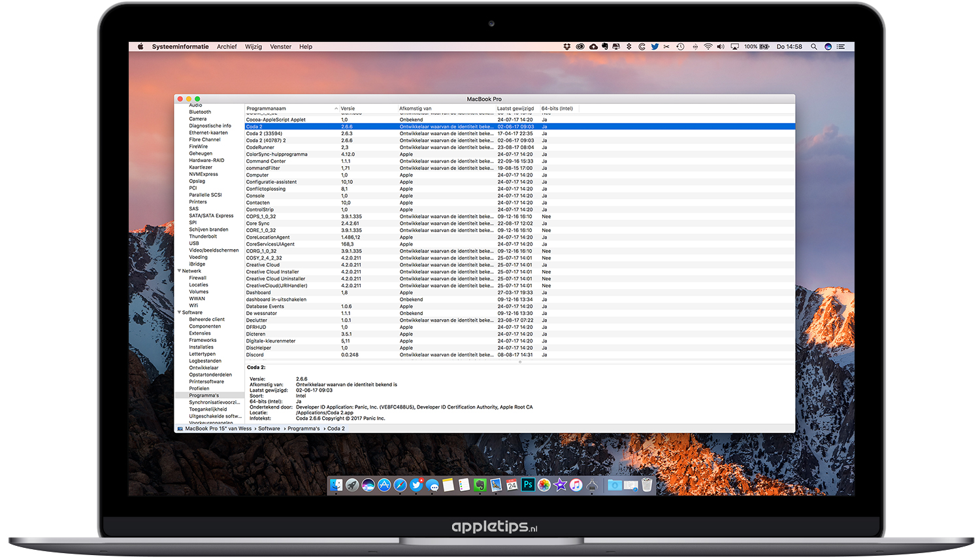Open Spotlight search magnifier
The image size is (980, 559).
coord(814,46)
